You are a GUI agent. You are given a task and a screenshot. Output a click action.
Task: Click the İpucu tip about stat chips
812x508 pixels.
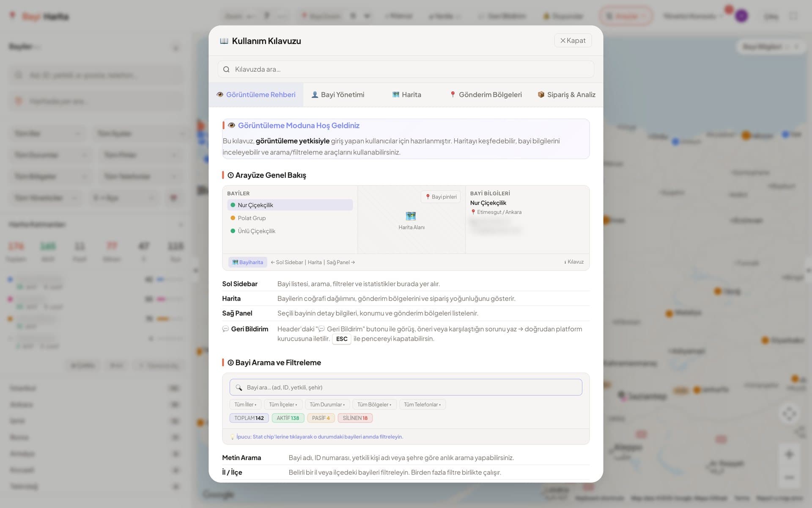[317, 437]
